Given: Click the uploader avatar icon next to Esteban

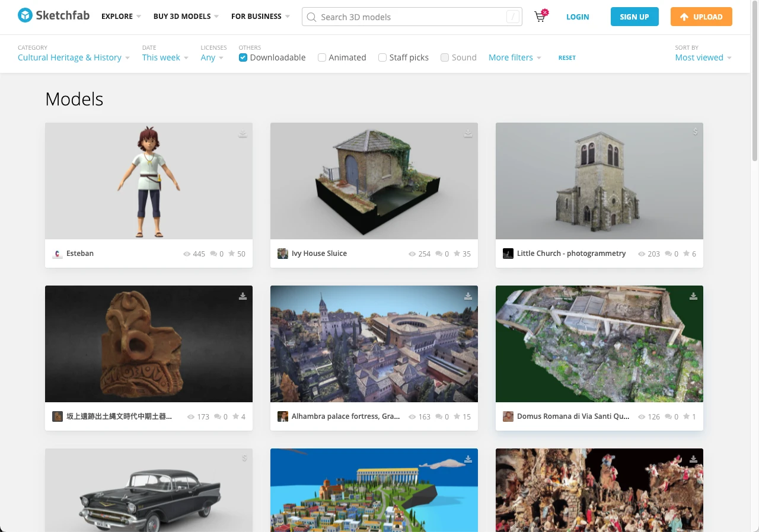Looking at the screenshot, I should (x=57, y=254).
